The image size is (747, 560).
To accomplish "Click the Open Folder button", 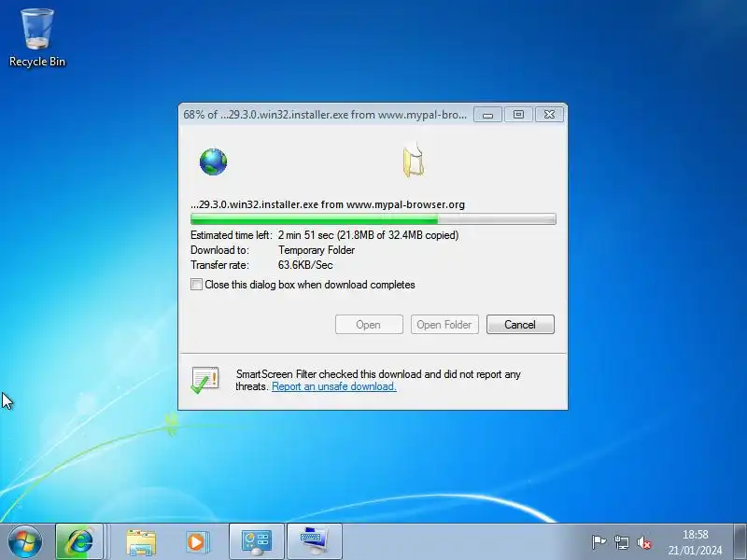I will pos(444,324).
